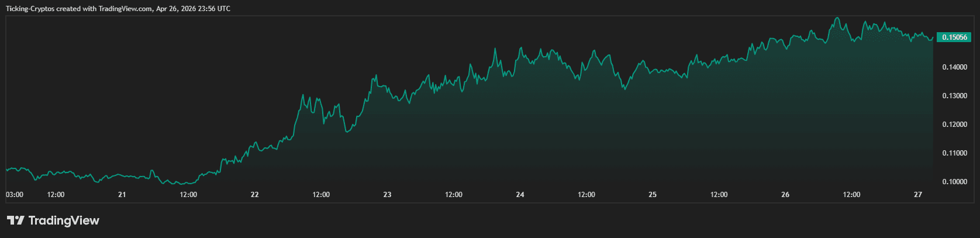Click the 0.12000 price axis label
This screenshot has width=980, height=238.
coord(954,125)
